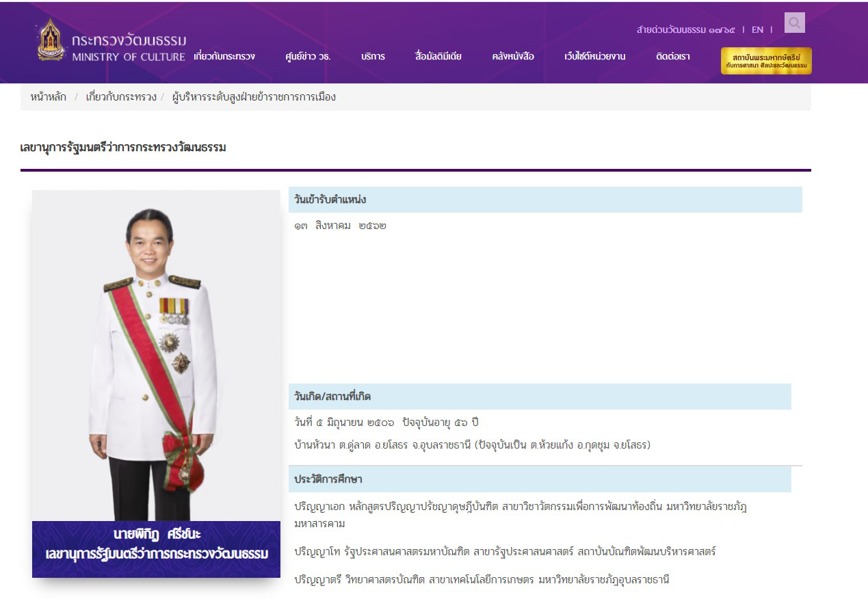Click เกี่ยวกับกระทรวง in the breadcrumb trail
This screenshot has height=599, width=868.
(x=121, y=97)
